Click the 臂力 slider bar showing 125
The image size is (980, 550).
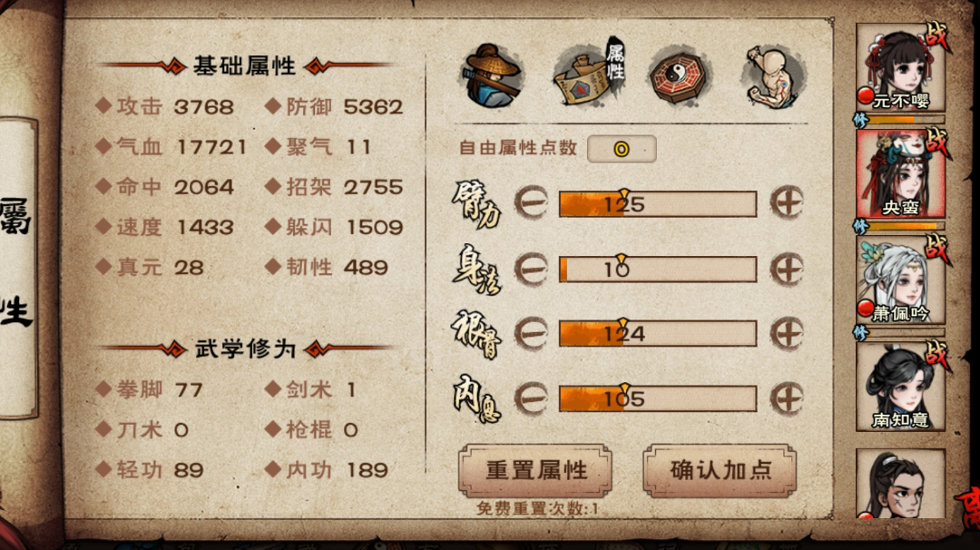pyautogui.click(x=658, y=204)
